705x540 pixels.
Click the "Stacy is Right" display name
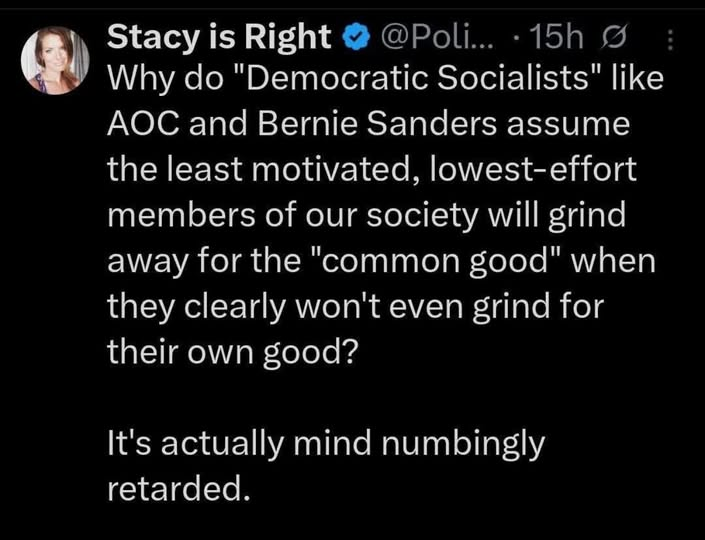pyautogui.click(x=218, y=37)
